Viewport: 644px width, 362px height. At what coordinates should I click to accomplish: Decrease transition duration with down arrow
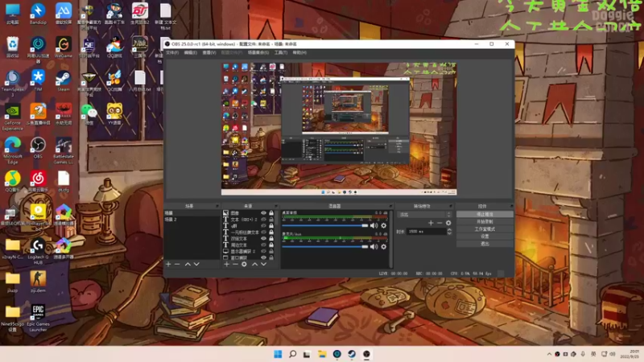pyautogui.click(x=449, y=233)
